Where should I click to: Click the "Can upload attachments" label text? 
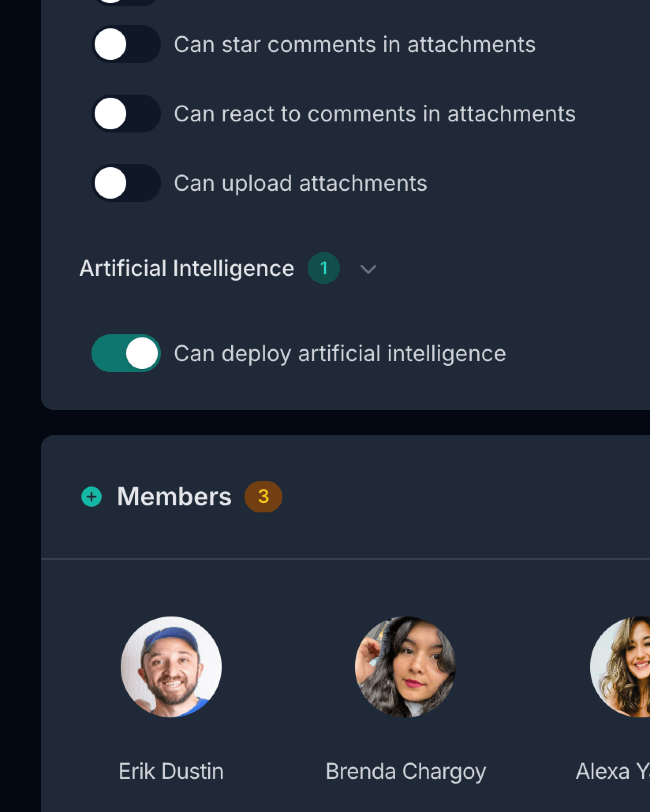[300, 183]
